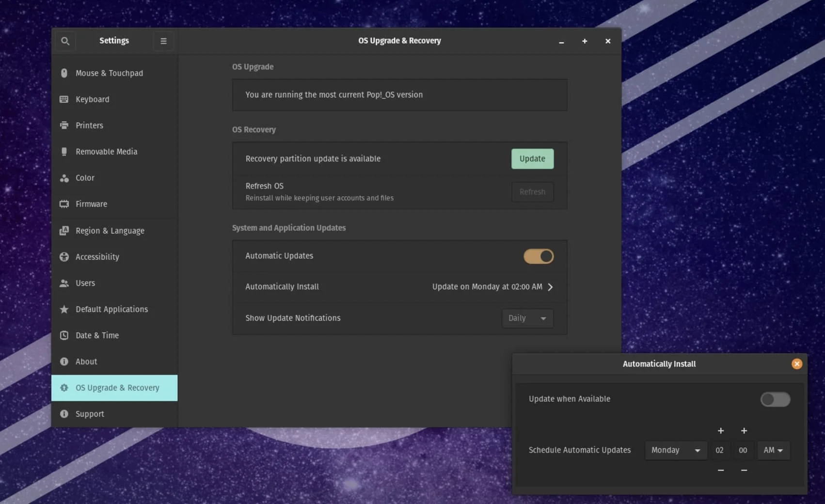Open Default Applications settings

click(x=114, y=309)
